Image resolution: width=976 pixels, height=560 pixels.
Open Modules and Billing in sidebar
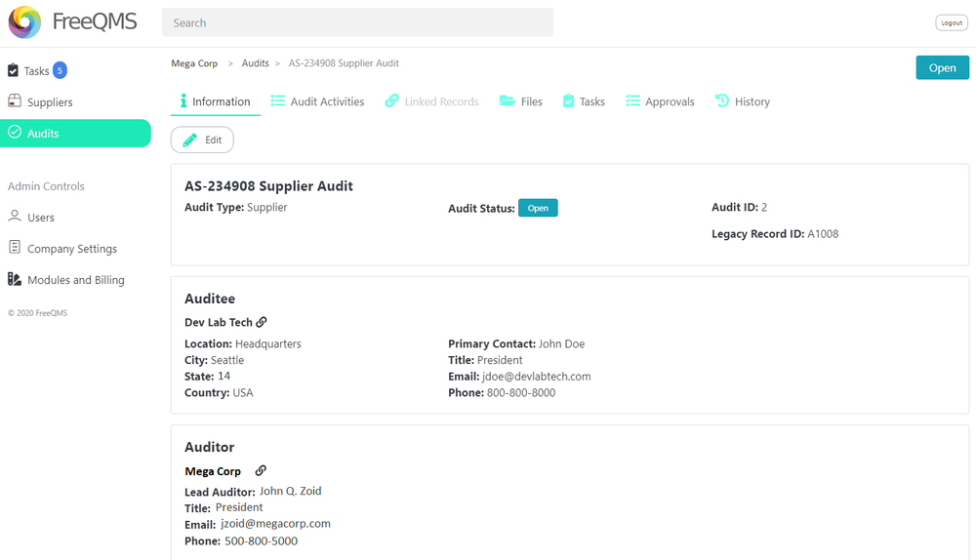pos(75,280)
